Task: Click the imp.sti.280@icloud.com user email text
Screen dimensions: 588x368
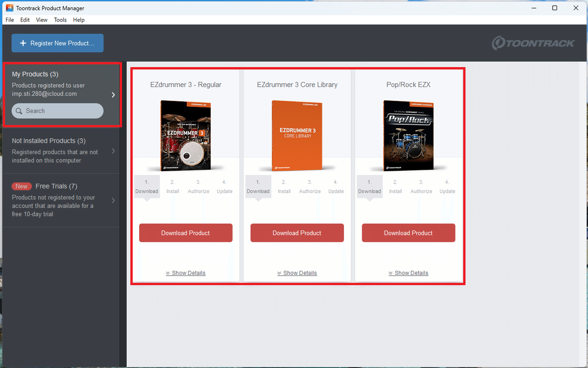Action: (44, 94)
